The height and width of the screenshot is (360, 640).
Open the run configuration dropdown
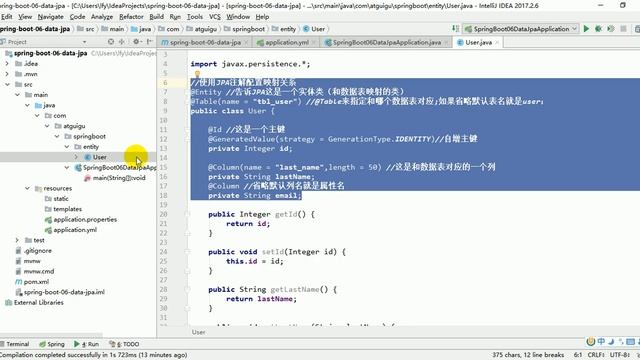(521, 29)
